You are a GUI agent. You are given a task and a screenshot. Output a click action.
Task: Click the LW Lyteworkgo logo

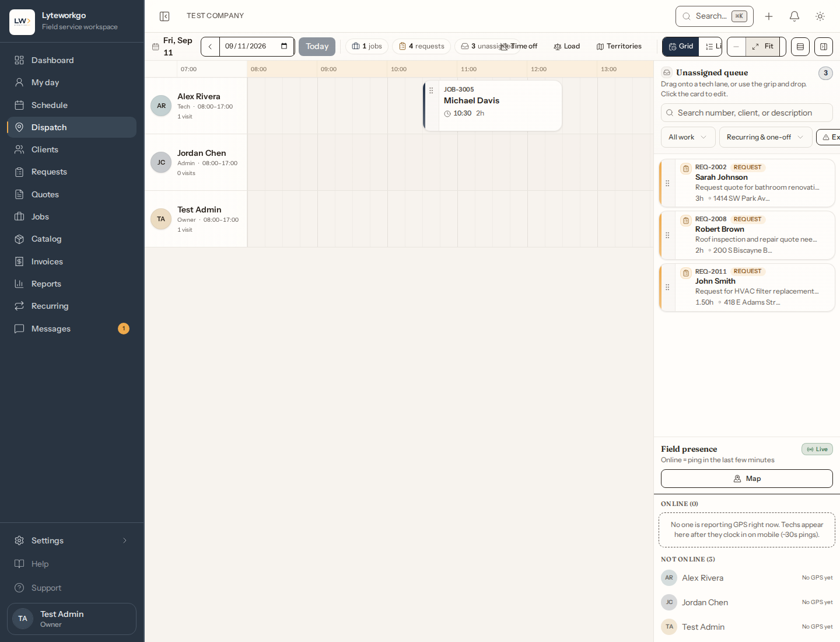click(x=22, y=22)
